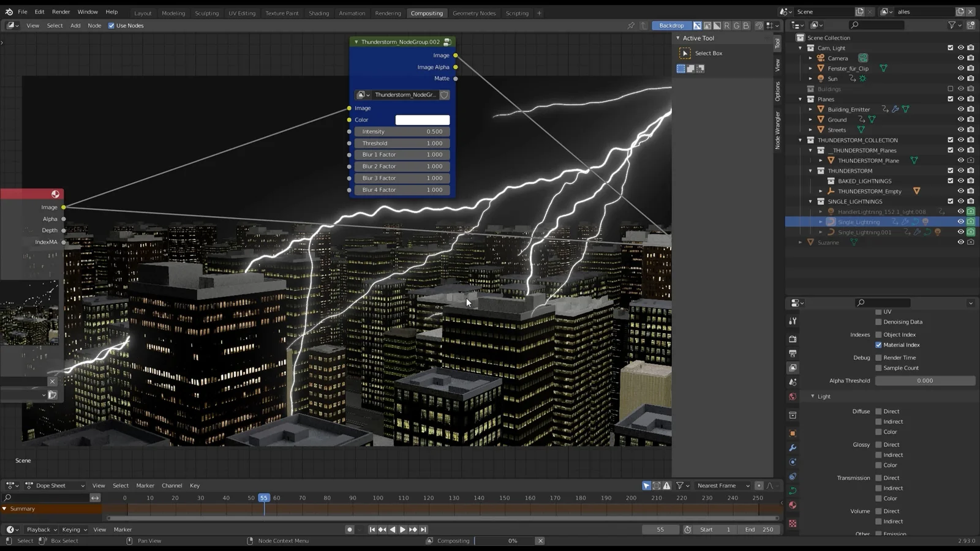This screenshot has width=980, height=551.
Task: Disable the Use Nodes checkbox
Action: coord(111,25)
